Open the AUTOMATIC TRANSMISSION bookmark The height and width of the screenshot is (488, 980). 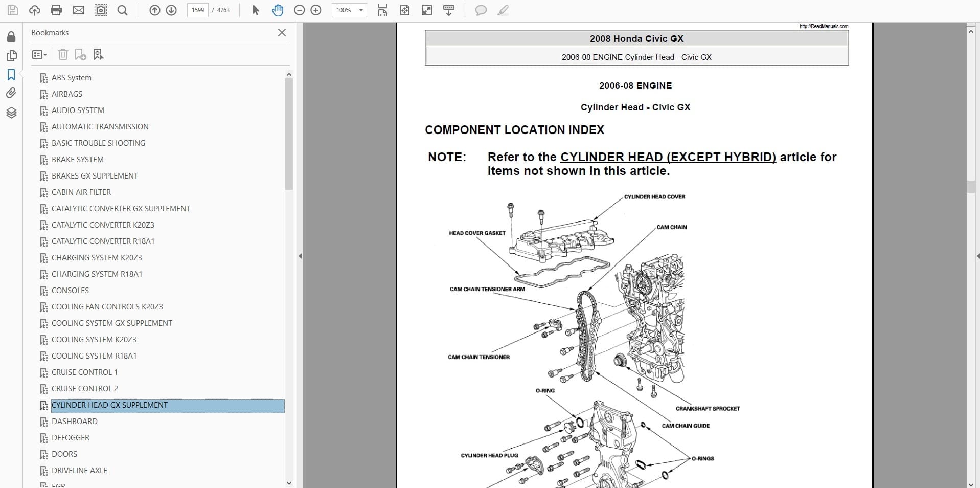100,127
